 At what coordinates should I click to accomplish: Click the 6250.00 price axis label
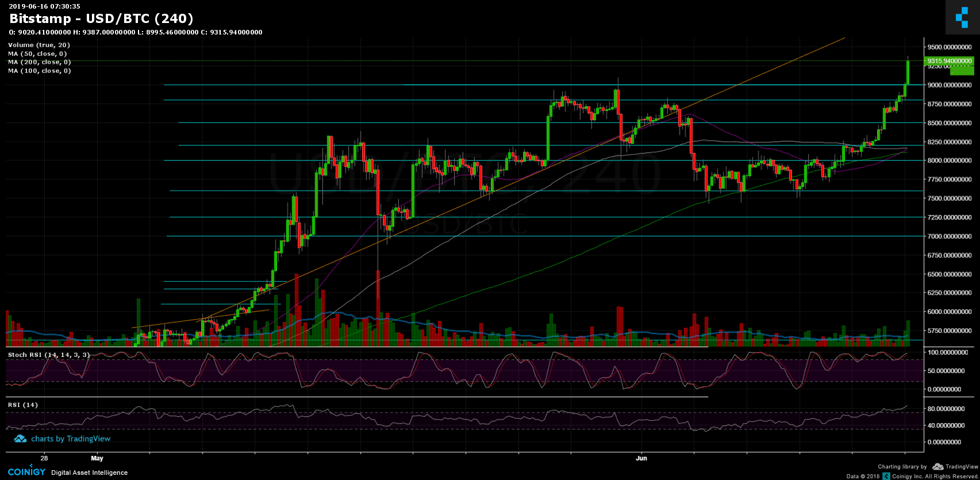pos(948,293)
